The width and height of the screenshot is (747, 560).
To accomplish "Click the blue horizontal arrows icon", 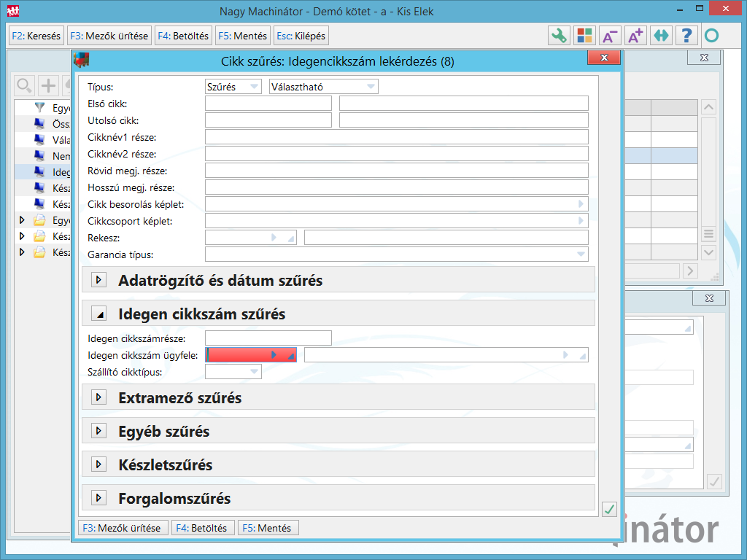I will tap(661, 36).
